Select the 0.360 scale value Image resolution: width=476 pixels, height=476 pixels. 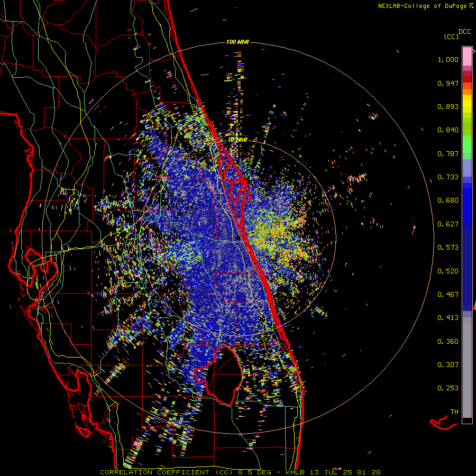(448, 342)
